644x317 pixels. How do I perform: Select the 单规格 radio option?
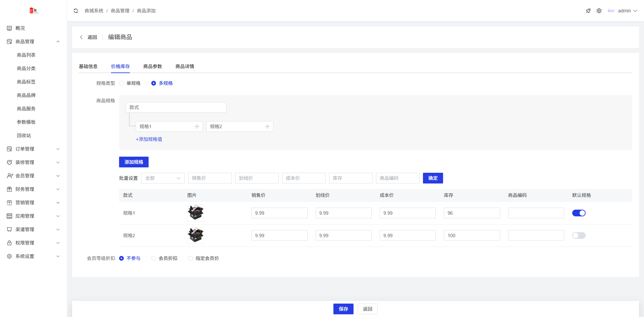[x=130, y=83]
